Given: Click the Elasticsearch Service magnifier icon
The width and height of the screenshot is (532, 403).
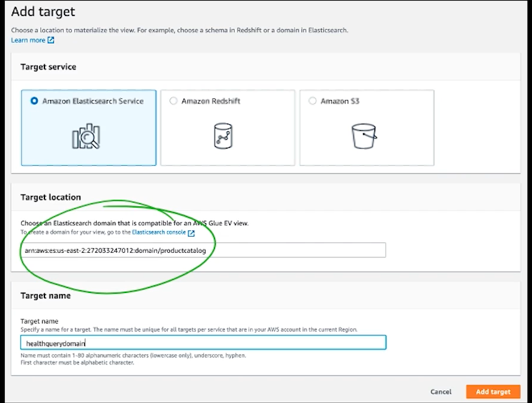Looking at the screenshot, I should (x=86, y=136).
